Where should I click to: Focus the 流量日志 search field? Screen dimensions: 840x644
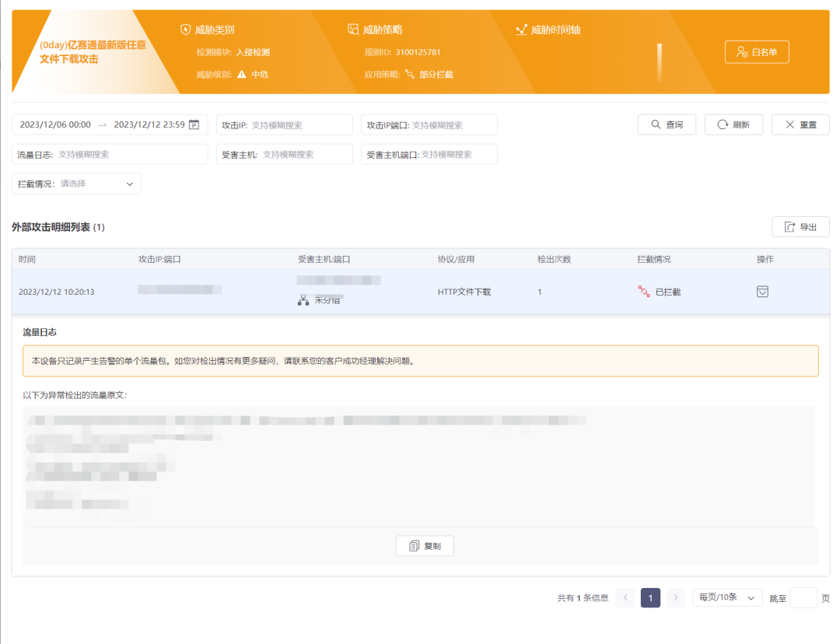click(110, 154)
